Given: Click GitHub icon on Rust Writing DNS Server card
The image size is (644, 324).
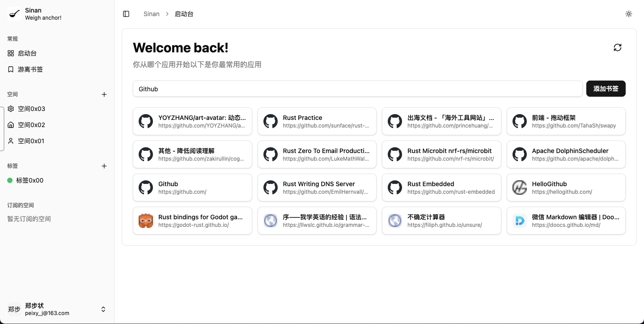Looking at the screenshot, I should tap(271, 188).
